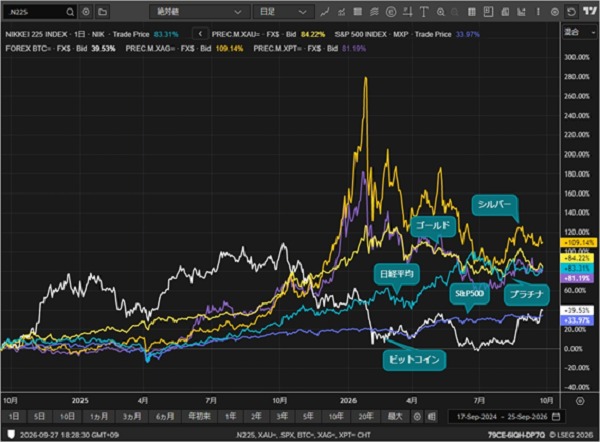600x442 pixels.
Task: Select the 20年 range button
Action: pos(365,416)
